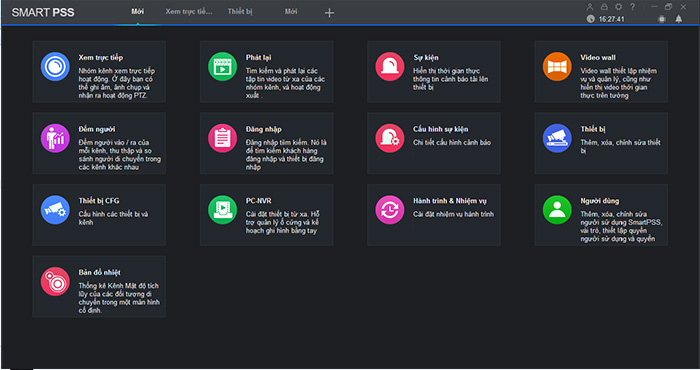Click the Cài đặt nhiệm vụ hành trình description
Image resolution: width=700 pixels, height=370 pixels.
point(454,214)
